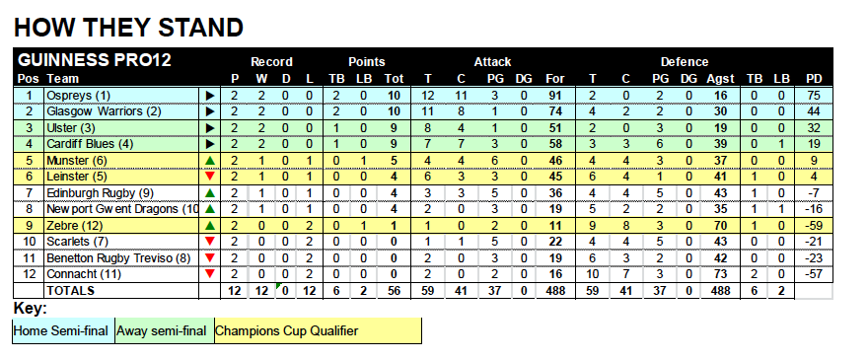Click the green up arrow in Zebre row
Image resolution: width=868 pixels, height=360 pixels.
(209, 226)
